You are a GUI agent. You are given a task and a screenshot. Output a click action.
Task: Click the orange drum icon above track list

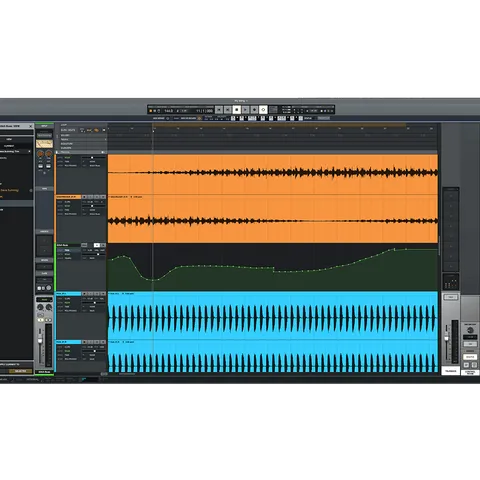(96, 130)
